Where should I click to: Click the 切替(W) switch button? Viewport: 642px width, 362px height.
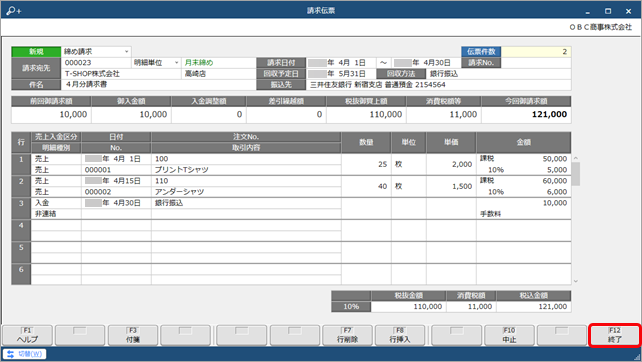coord(25,354)
